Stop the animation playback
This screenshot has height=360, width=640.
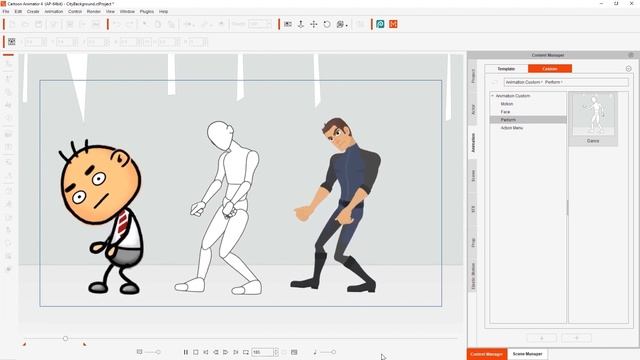196,352
